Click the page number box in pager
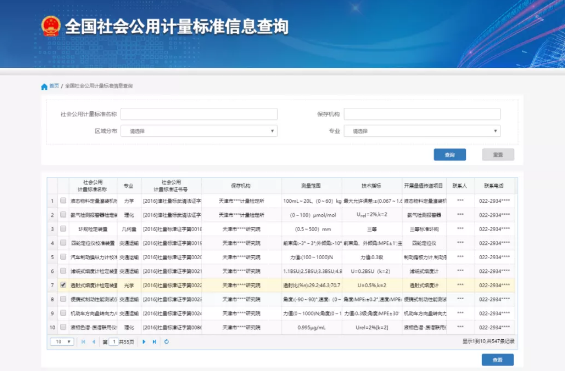This screenshot has width=565, height=377. [x=114, y=342]
